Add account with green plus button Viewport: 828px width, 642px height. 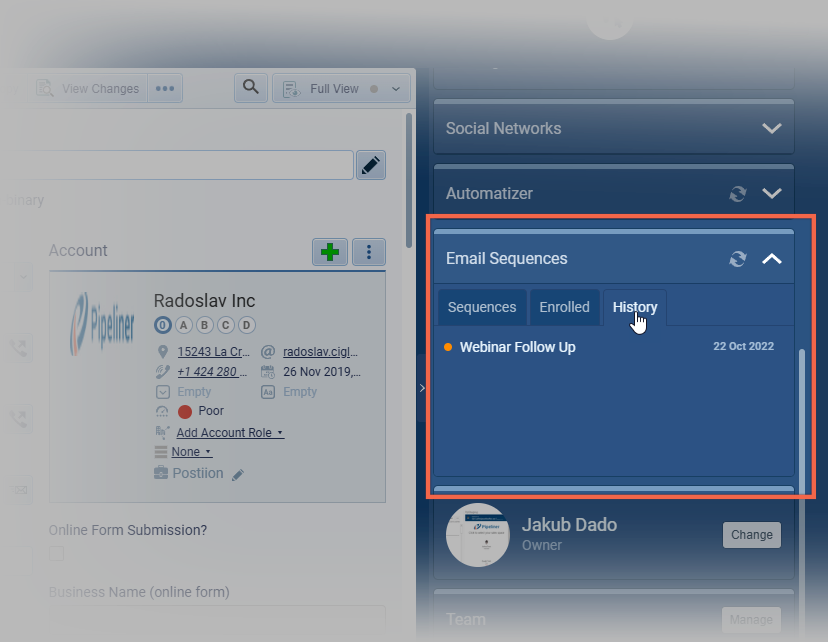click(330, 252)
